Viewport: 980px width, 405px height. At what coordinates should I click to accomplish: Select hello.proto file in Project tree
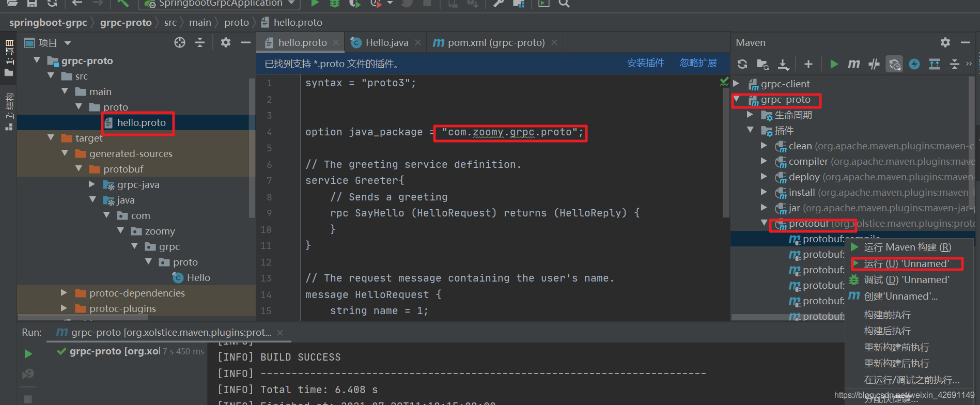coord(136,122)
